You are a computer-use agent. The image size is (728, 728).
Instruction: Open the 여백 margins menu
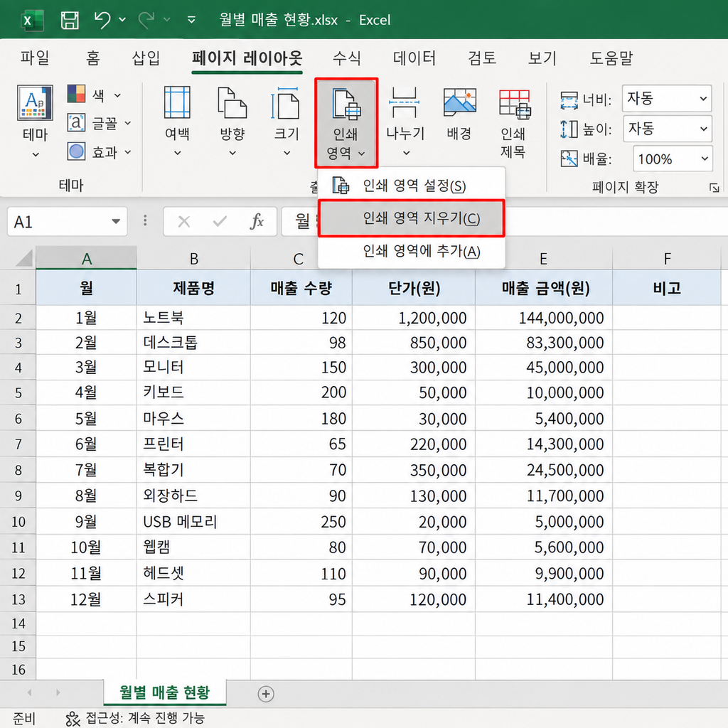coord(177,122)
